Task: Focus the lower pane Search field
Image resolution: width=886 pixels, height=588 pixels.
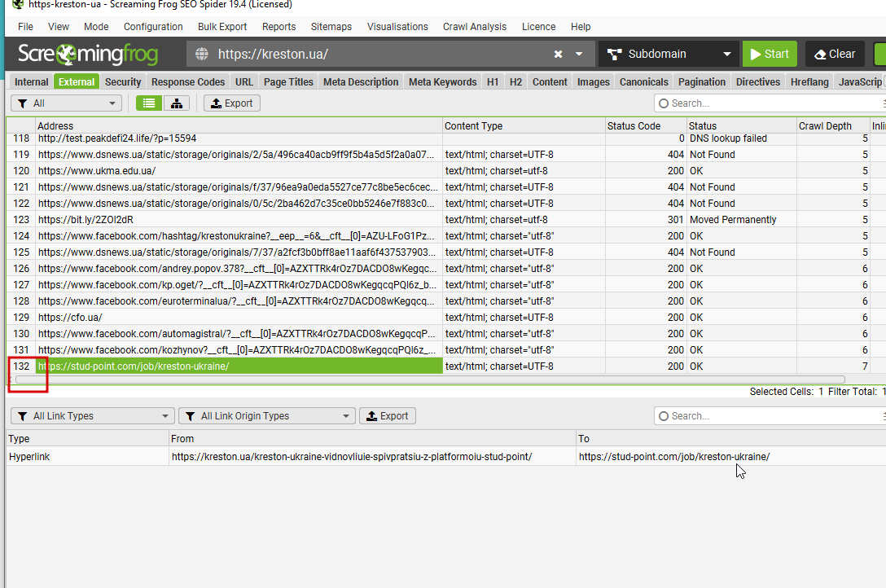Action: (770, 416)
